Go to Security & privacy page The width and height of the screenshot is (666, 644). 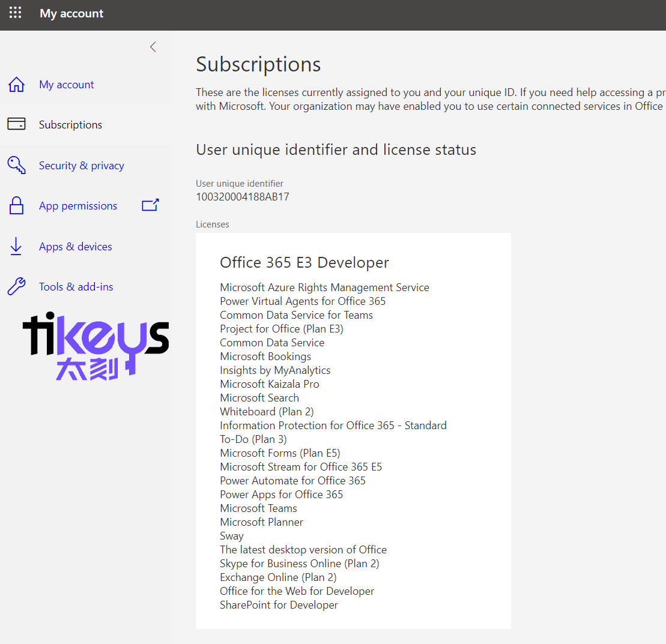tap(81, 166)
